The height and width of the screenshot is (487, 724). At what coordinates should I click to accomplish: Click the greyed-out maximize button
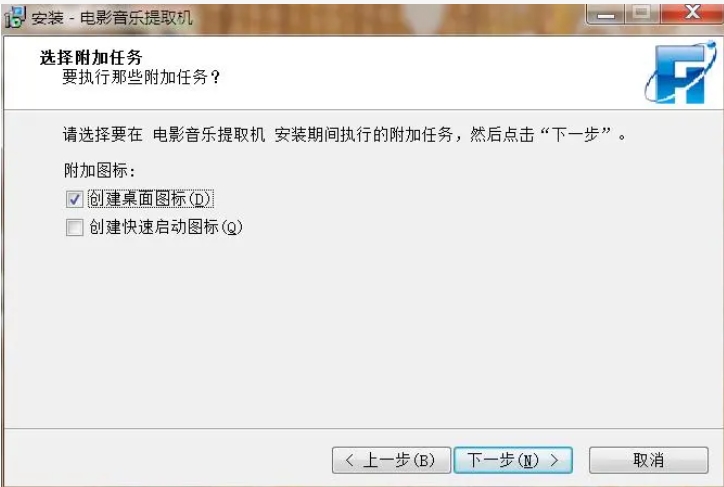point(642,14)
